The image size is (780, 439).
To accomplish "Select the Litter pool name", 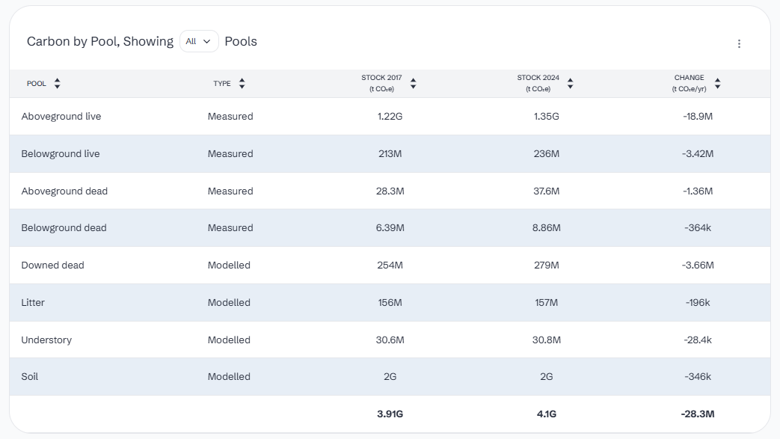I will tap(33, 302).
